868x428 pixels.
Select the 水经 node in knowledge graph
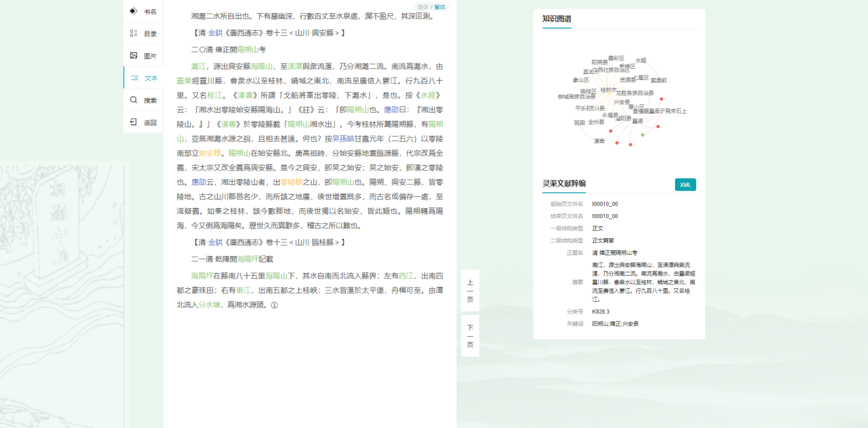pyautogui.click(x=641, y=60)
